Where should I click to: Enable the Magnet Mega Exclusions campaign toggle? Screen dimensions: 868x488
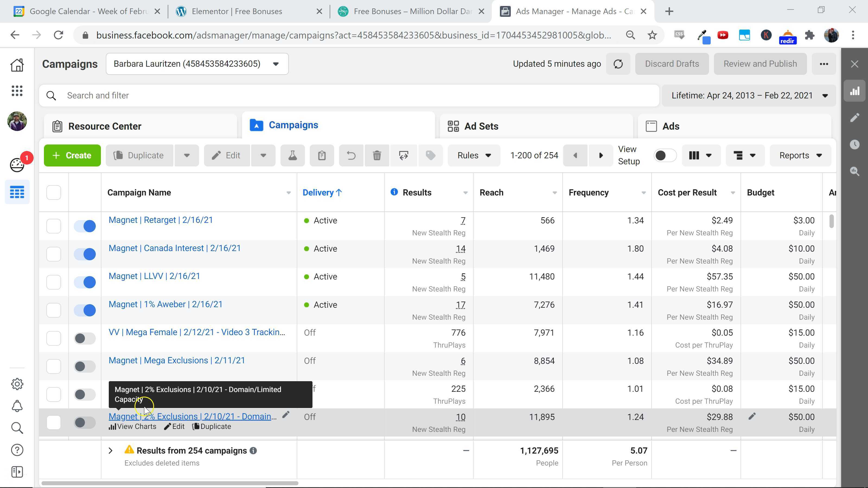(85, 367)
